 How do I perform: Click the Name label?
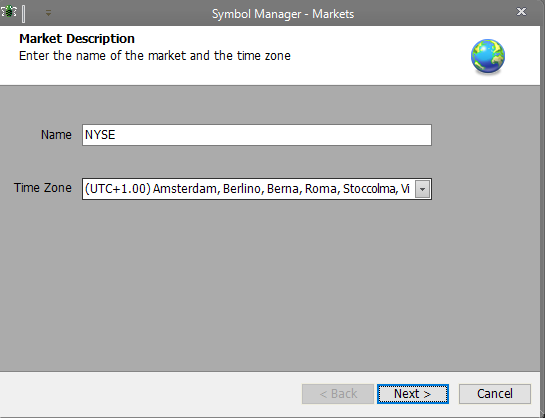click(x=56, y=135)
